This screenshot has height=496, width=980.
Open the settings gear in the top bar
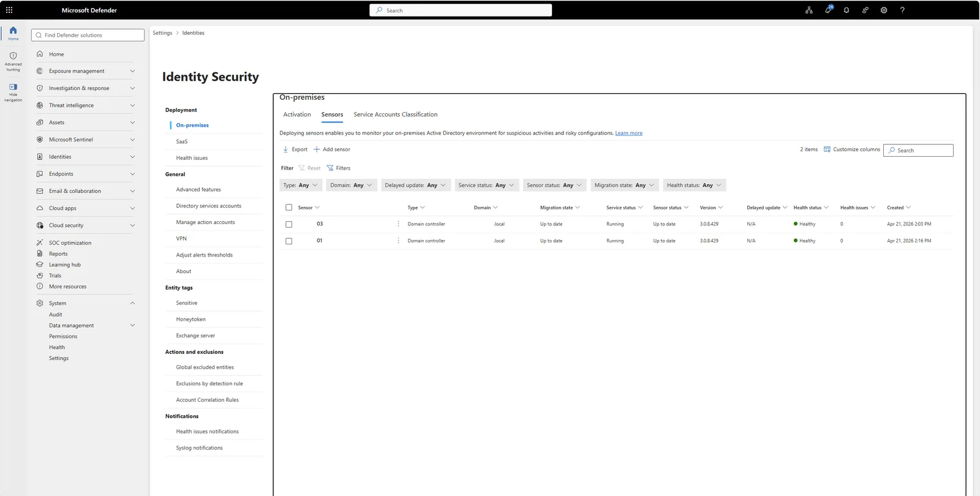(x=884, y=10)
